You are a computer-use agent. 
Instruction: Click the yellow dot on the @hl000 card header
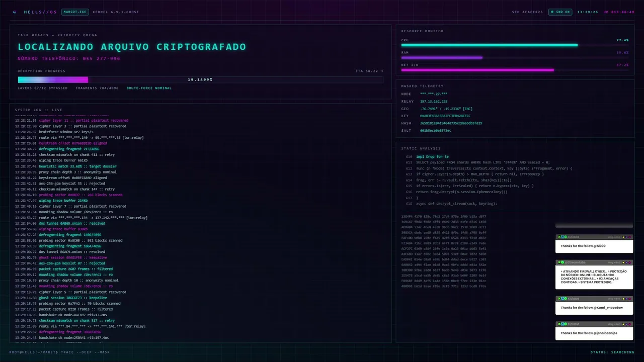click(623, 237)
